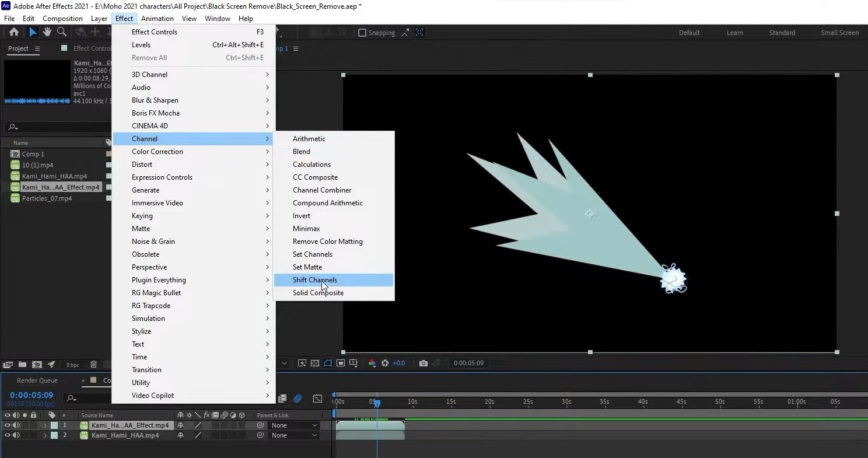Click the layer 2 label color swatch
This screenshot has height=458, width=868.
54,435
